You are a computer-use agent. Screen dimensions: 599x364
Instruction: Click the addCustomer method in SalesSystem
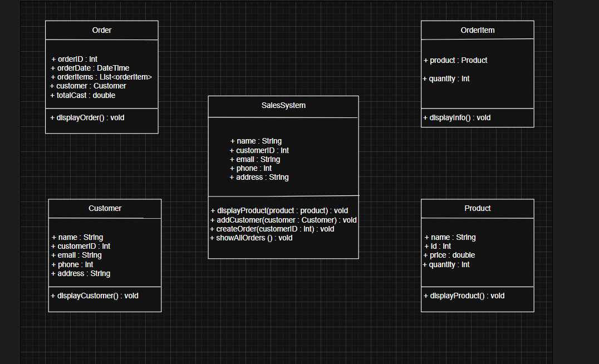point(283,220)
